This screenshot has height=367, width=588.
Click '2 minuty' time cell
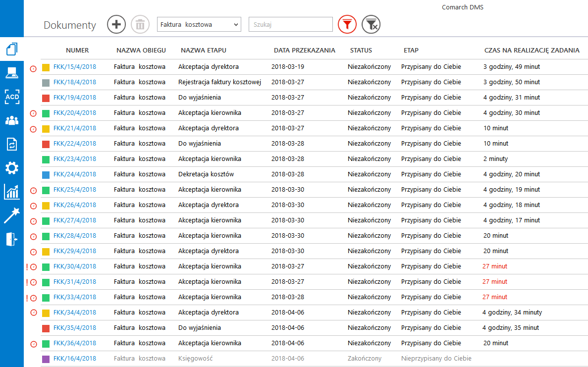coord(495,159)
